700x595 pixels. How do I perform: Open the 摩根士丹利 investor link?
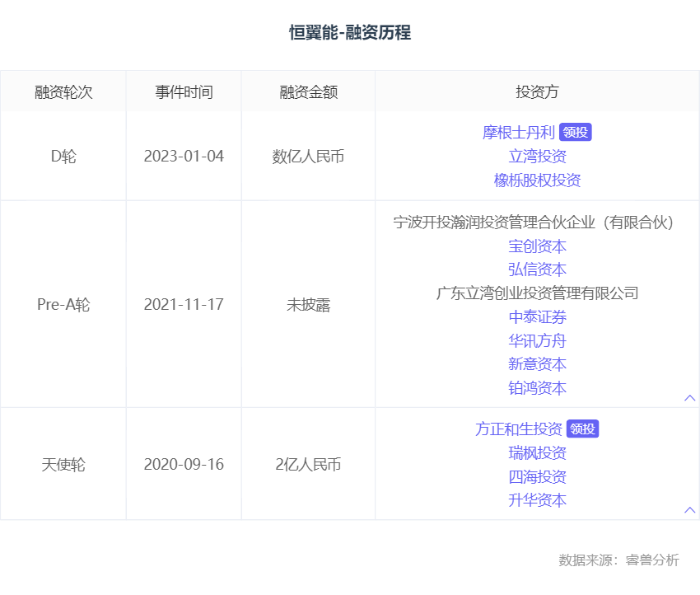tap(518, 133)
